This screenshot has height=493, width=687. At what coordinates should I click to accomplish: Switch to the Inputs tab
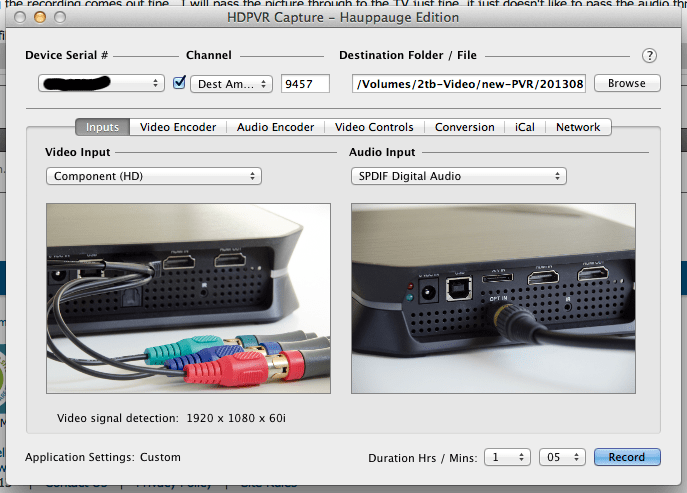(x=102, y=127)
